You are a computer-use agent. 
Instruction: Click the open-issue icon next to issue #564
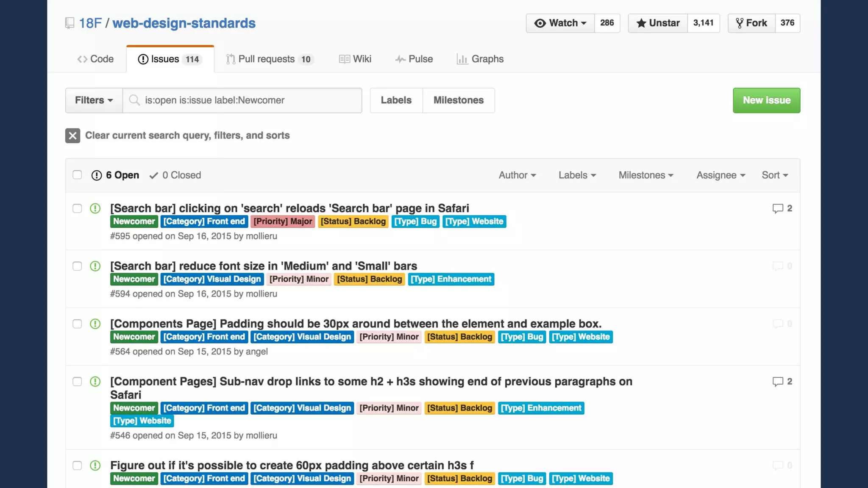tap(95, 324)
